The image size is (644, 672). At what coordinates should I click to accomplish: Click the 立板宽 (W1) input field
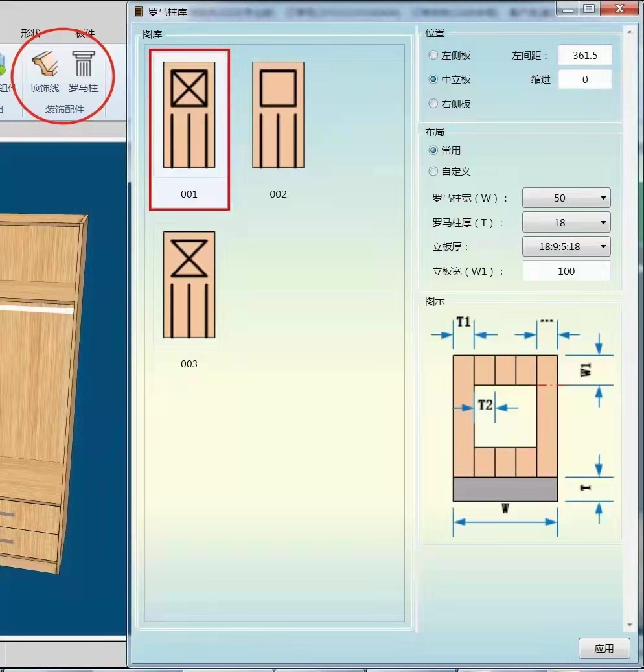click(x=566, y=272)
